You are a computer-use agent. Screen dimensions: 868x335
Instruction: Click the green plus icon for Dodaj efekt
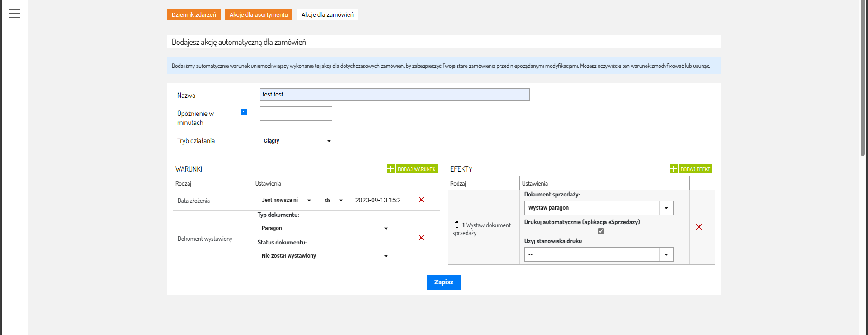coord(673,169)
